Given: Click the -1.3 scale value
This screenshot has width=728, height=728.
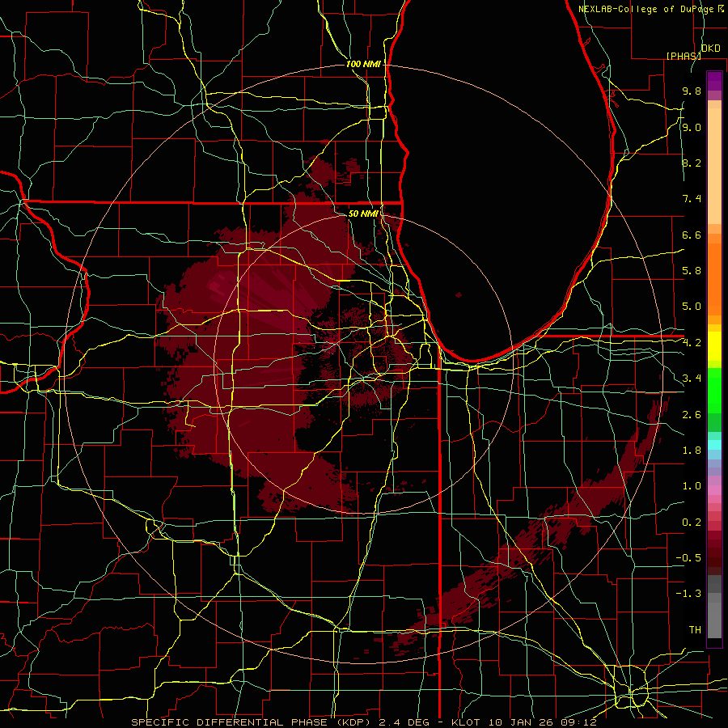Looking at the screenshot, I should [x=688, y=594].
